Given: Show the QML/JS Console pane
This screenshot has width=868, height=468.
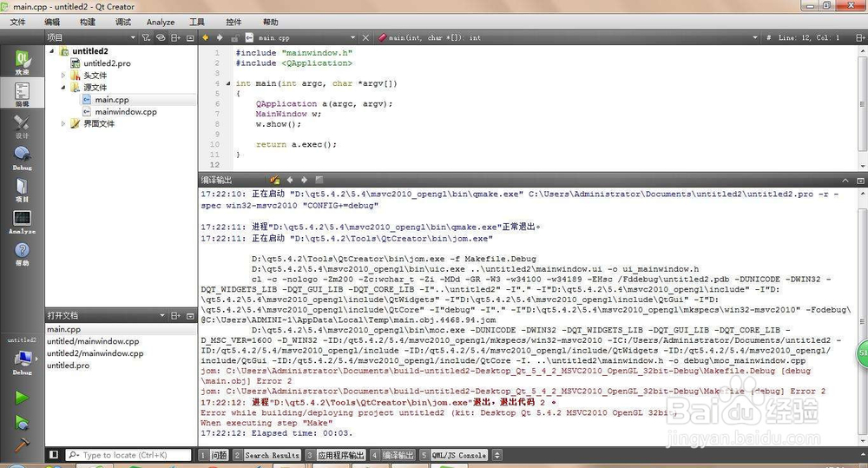Looking at the screenshot, I should pyautogui.click(x=453, y=455).
